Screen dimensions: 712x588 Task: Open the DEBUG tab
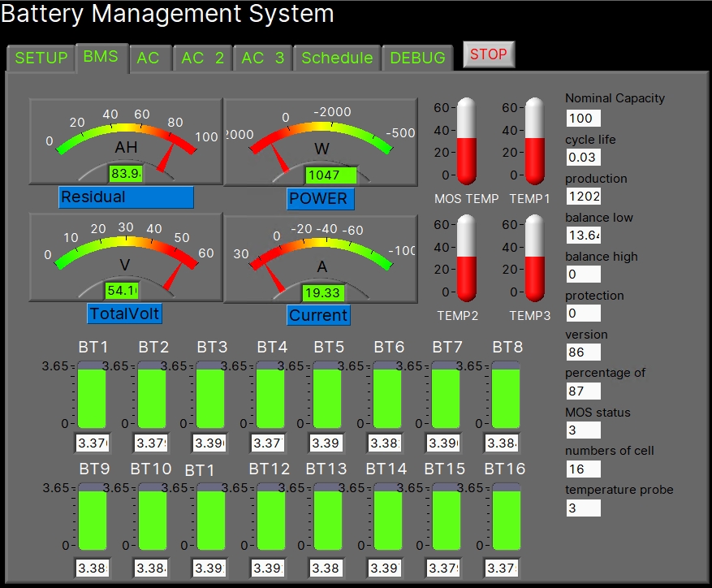tap(417, 58)
